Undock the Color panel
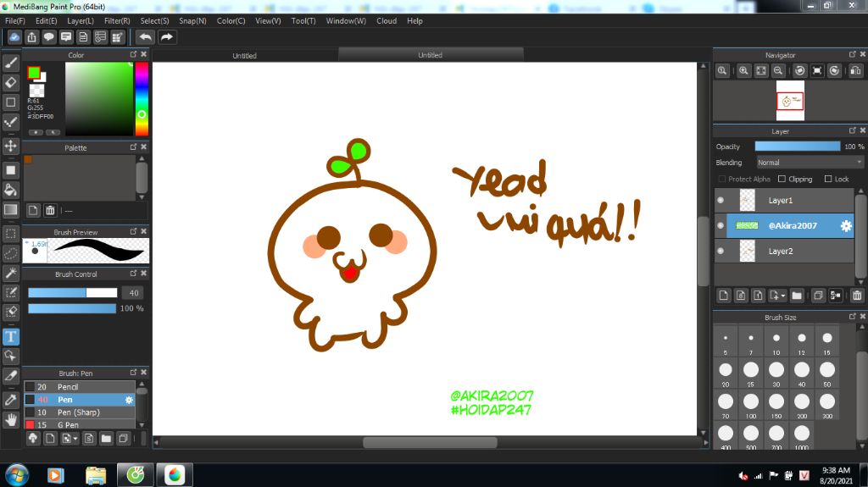This screenshot has height=487, width=868. [x=133, y=54]
